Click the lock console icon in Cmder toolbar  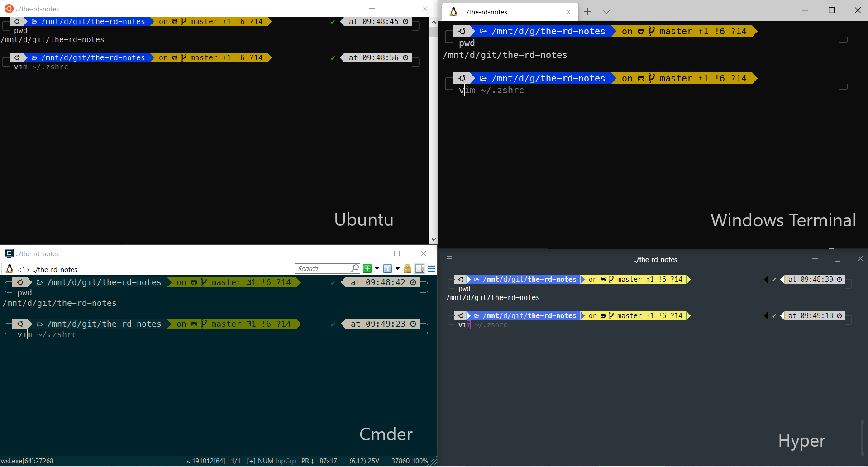click(407, 268)
